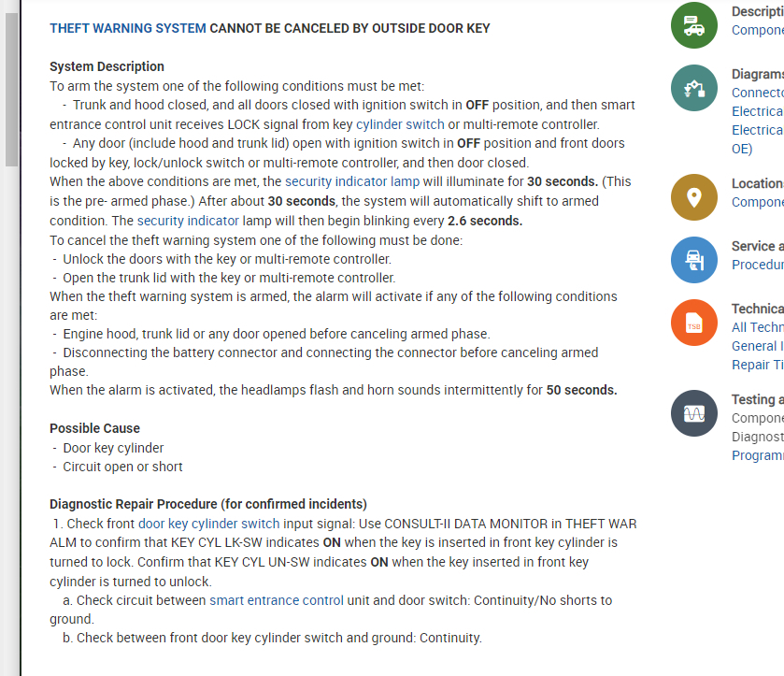Viewport: 784px width, 676px height.
Task: Click the 'Compone...' link under Description
Action: [757, 30]
